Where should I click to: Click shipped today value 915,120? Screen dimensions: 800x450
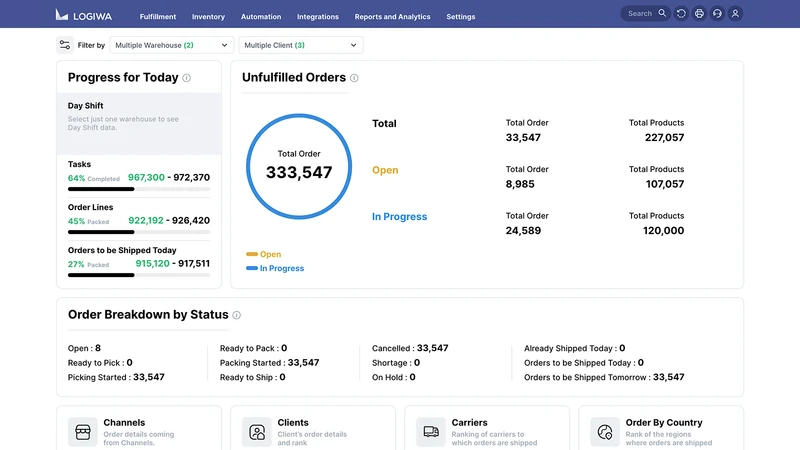(153, 263)
